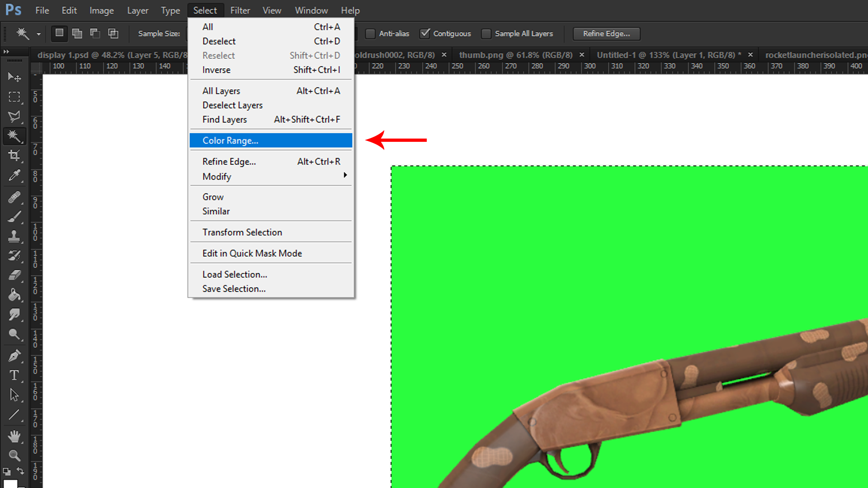Switch to the thumb.png document tab
The width and height of the screenshot is (868, 488).
pyautogui.click(x=515, y=55)
